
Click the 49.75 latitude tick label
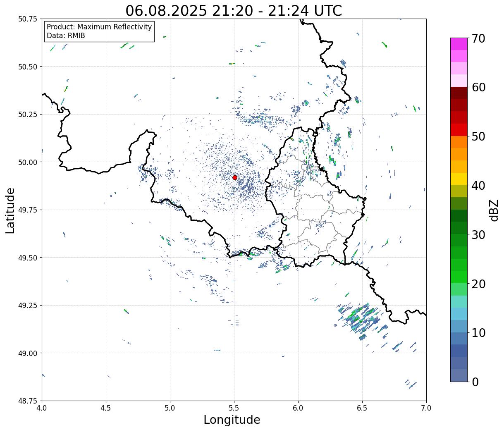click(28, 210)
